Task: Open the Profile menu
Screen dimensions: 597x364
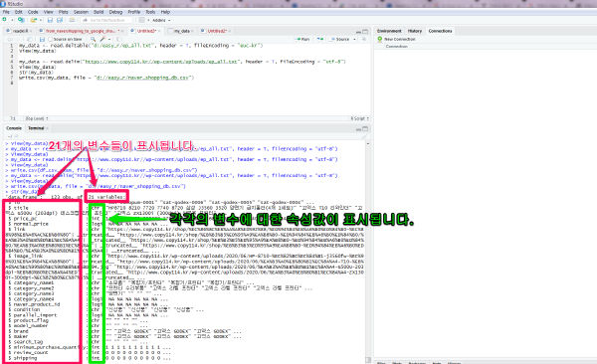Action: pyautogui.click(x=133, y=12)
